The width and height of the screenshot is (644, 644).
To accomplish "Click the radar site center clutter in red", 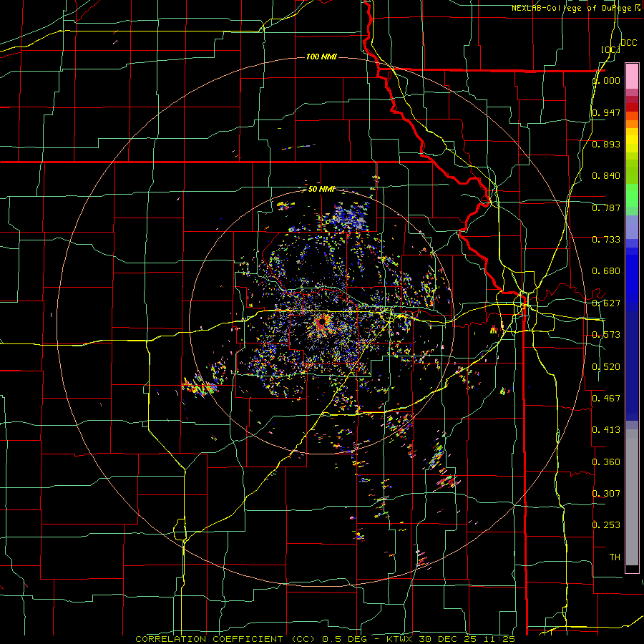I will pos(321,321).
